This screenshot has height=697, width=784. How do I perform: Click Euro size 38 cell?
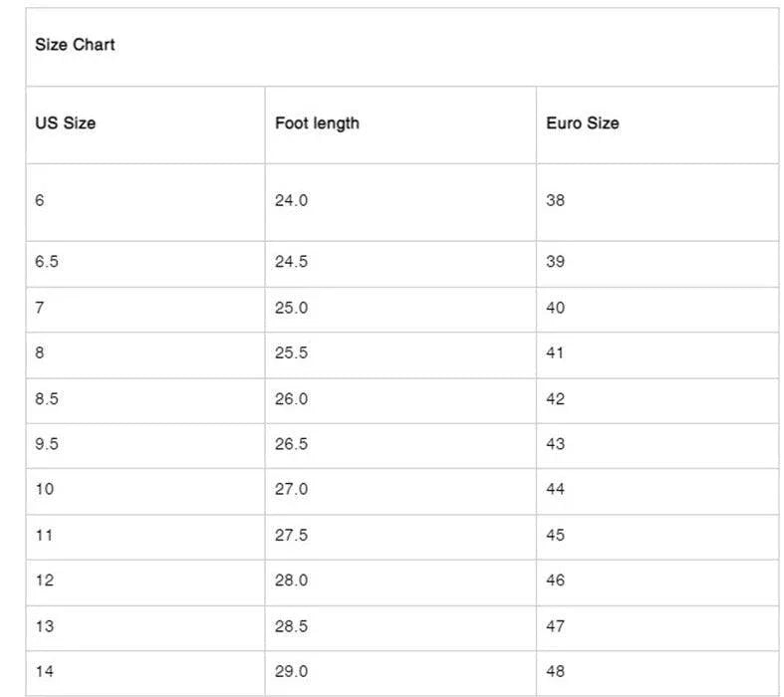[x=556, y=200]
